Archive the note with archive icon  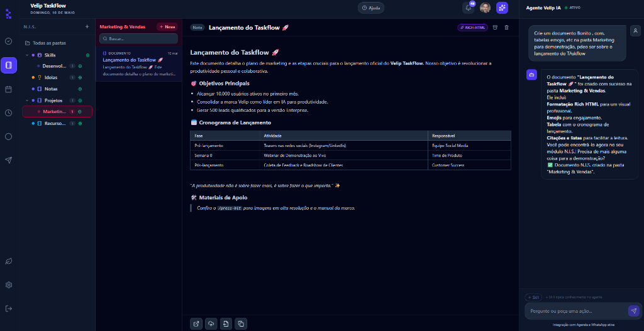point(495,28)
